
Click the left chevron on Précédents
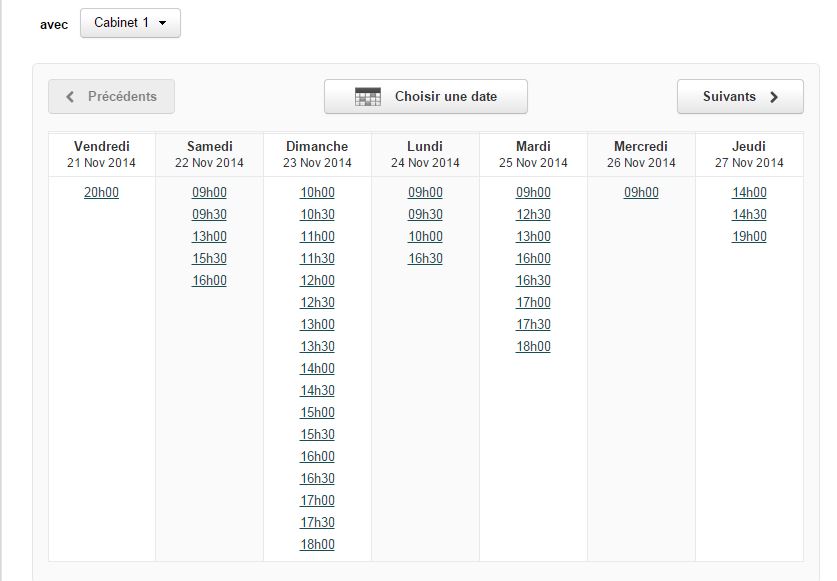coord(70,97)
